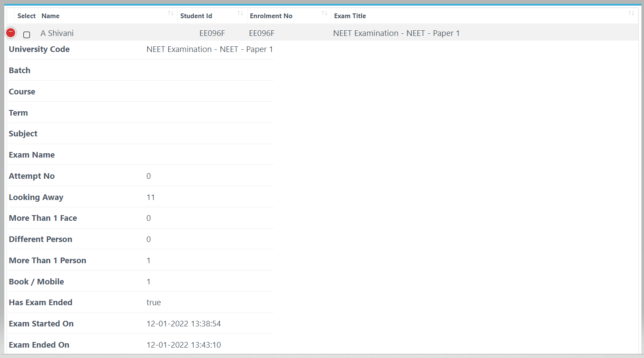The image size is (644, 358).
Task: Click the Exam Started On timestamp
Action: pos(183,324)
